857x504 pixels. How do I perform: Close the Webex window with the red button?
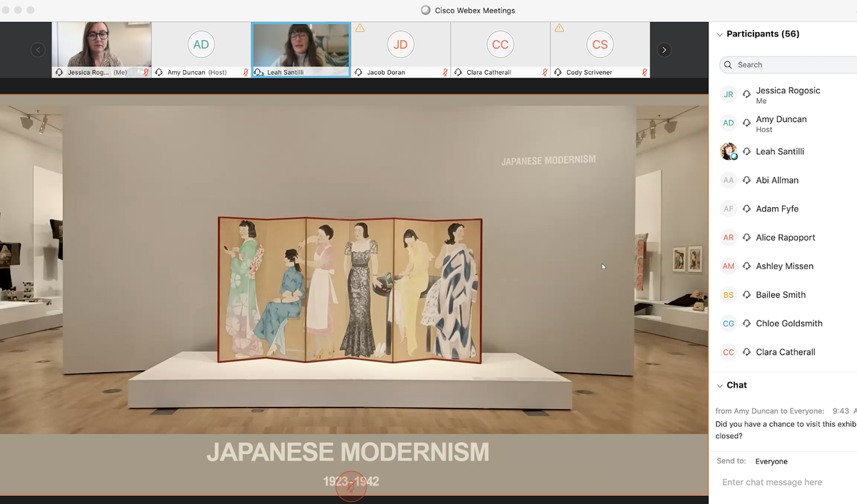(x=6, y=10)
